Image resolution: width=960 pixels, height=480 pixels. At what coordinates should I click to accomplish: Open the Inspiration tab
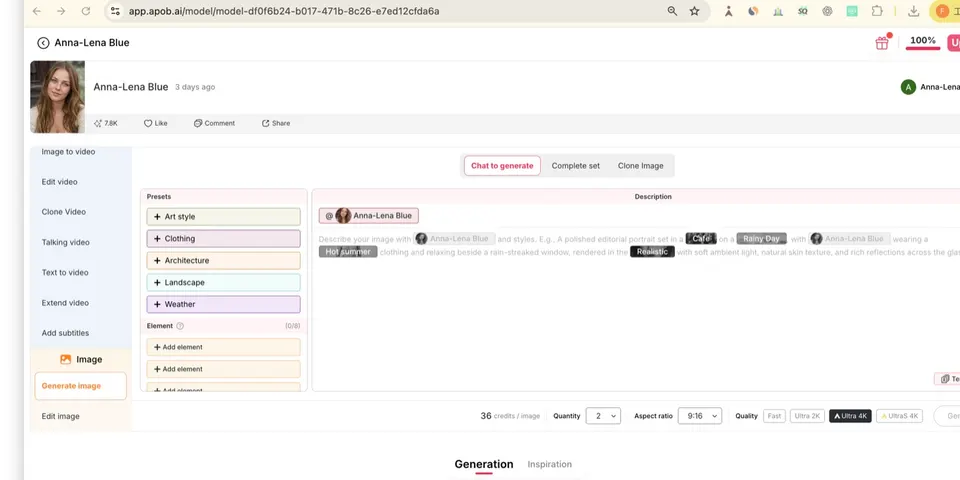(x=550, y=465)
